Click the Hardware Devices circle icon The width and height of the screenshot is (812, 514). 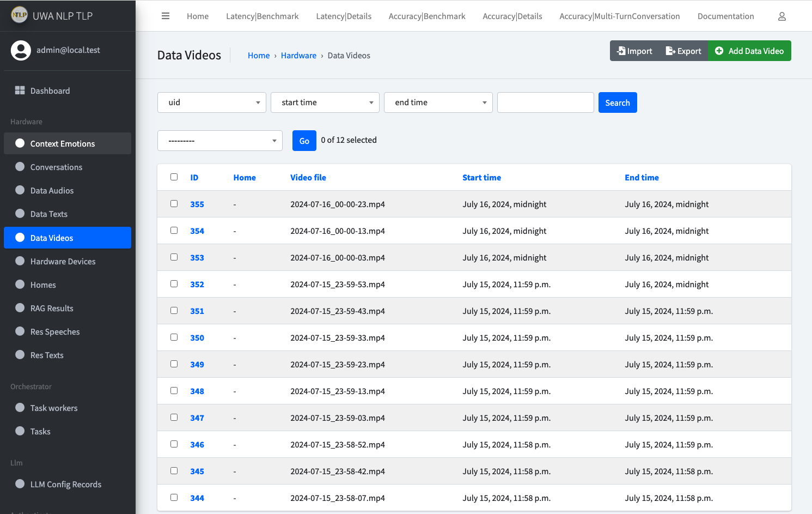point(20,261)
